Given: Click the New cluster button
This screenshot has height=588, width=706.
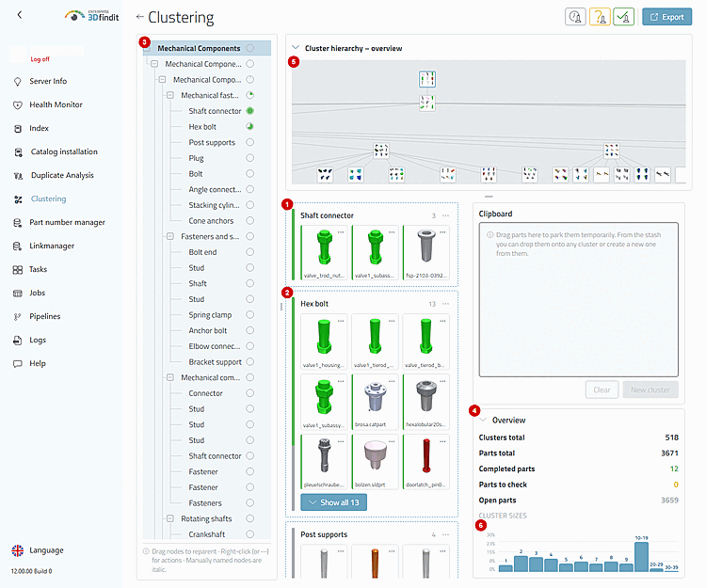Looking at the screenshot, I should coord(650,390).
